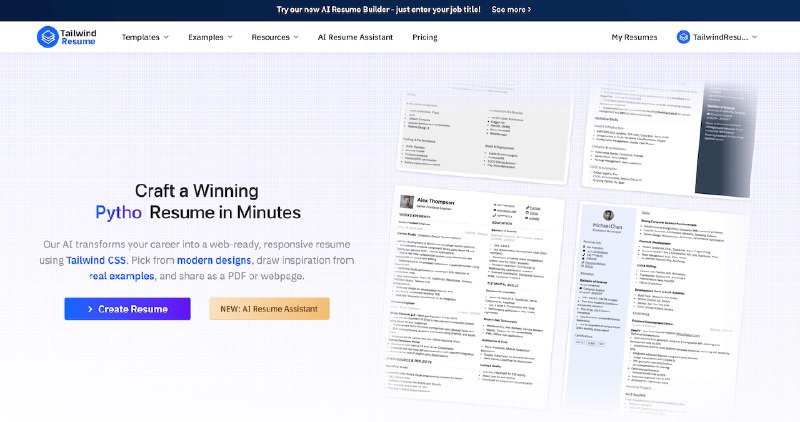Click the NEW: AI Resume Assistant button

pyautogui.click(x=269, y=309)
